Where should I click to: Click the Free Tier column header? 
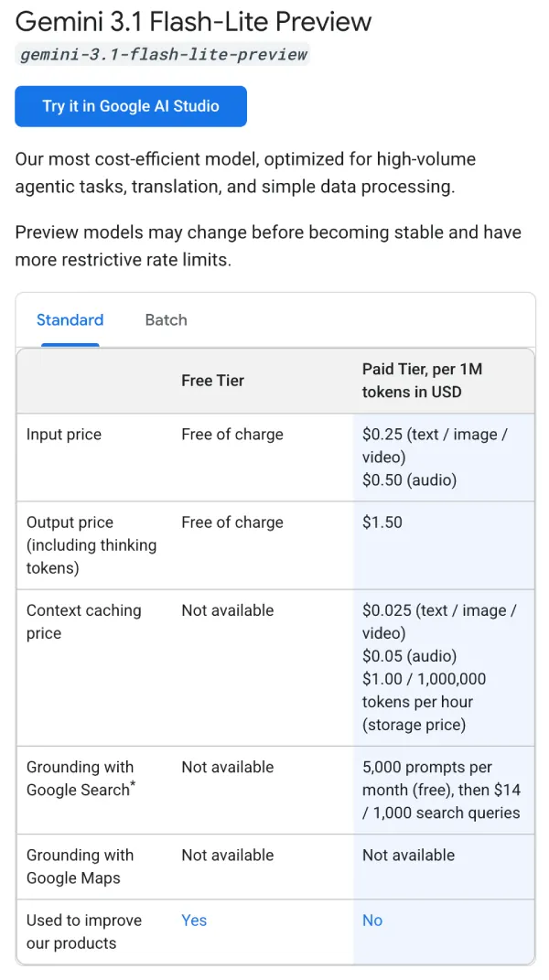pyautogui.click(x=212, y=381)
